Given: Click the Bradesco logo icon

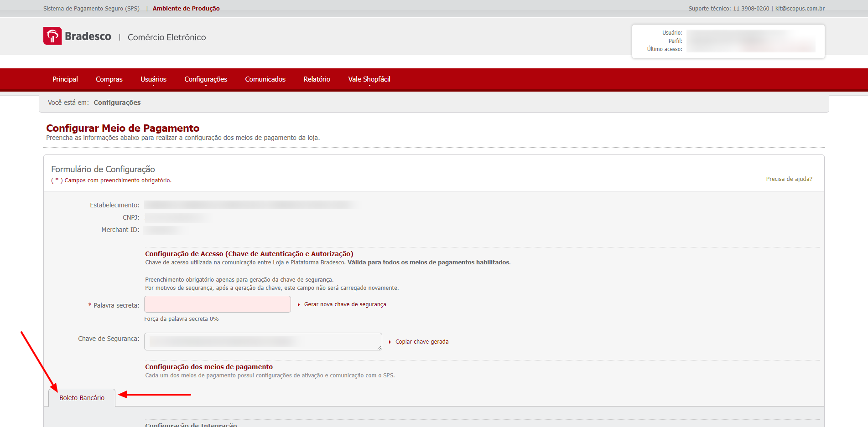Looking at the screenshot, I should tap(52, 36).
